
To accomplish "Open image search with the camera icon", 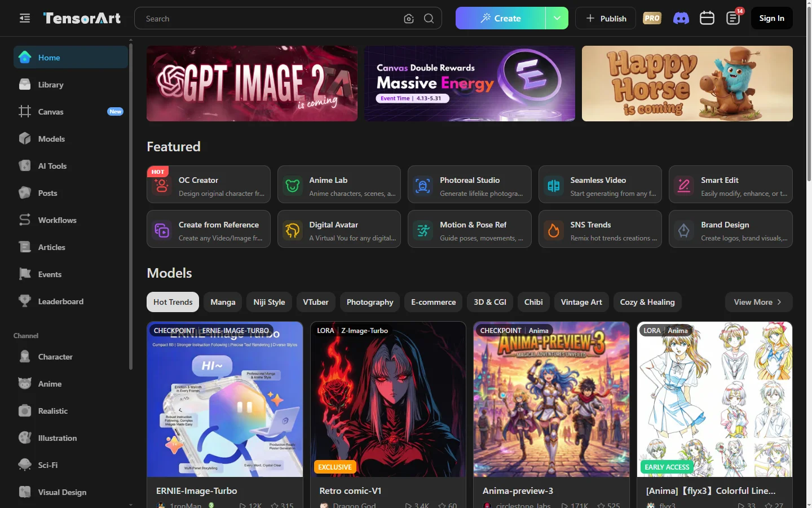I will [409, 19].
